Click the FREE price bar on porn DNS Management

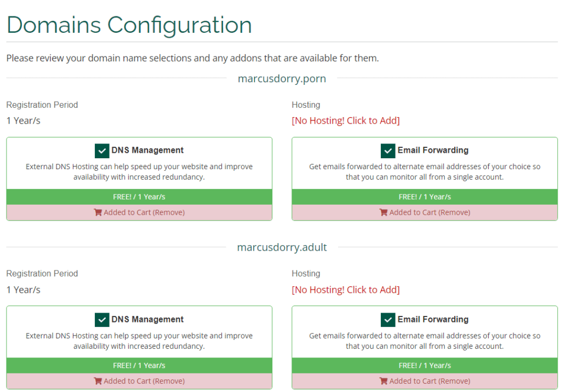pos(139,197)
